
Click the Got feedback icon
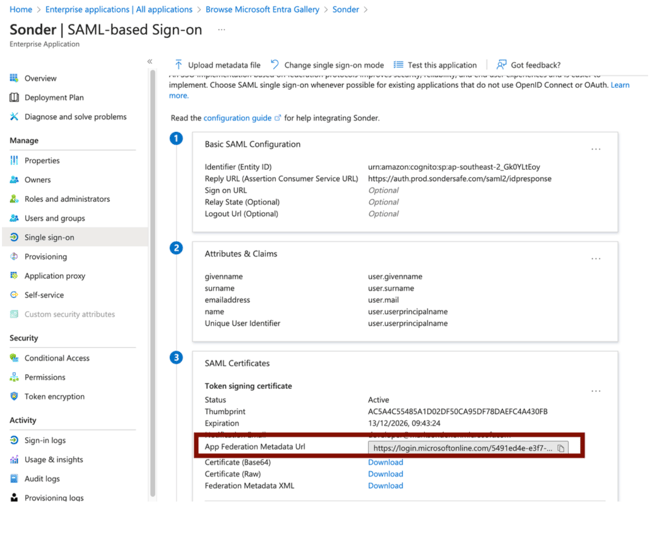[x=502, y=65]
